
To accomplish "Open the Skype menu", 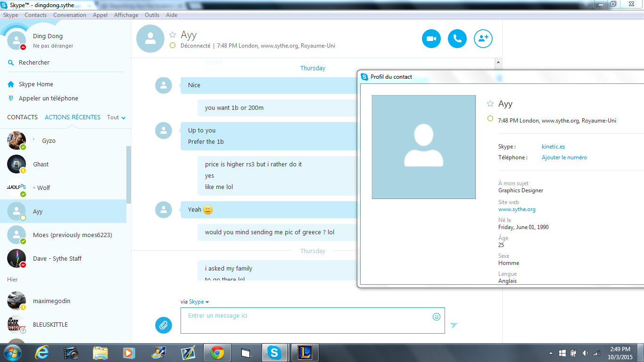I will point(10,15).
